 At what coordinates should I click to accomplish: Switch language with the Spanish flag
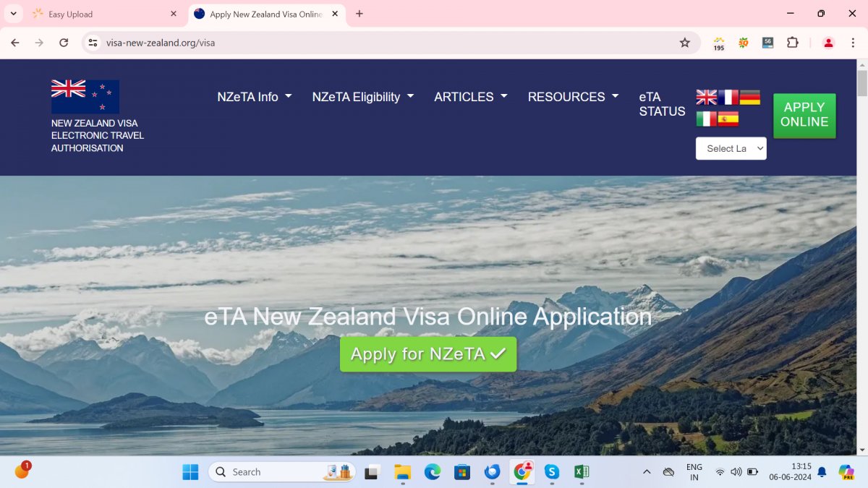tap(728, 119)
